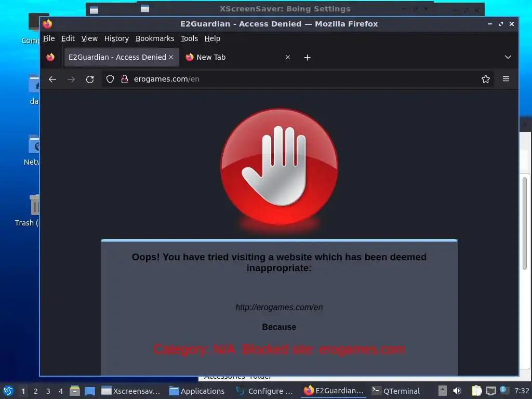Open a new tab with the plus
This screenshot has width=532, height=399.
(307, 57)
